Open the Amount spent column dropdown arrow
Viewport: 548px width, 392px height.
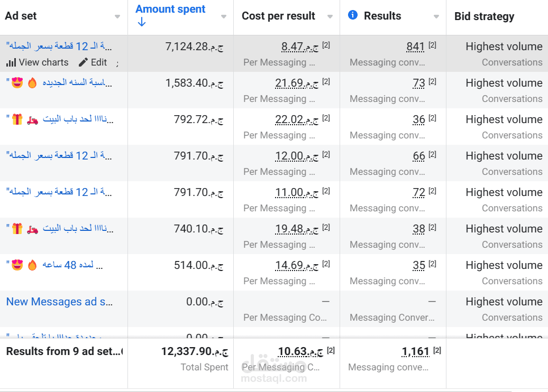(224, 17)
